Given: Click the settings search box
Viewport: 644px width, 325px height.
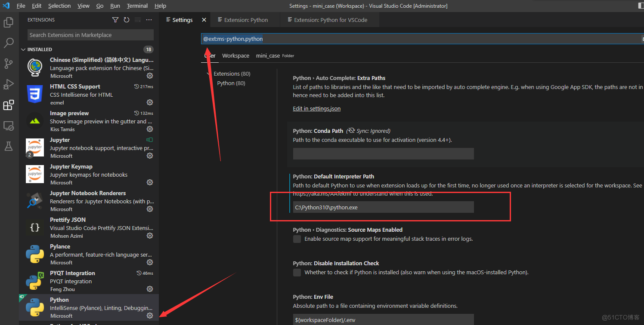Looking at the screenshot, I should pyautogui.click(x=422, y=39).
